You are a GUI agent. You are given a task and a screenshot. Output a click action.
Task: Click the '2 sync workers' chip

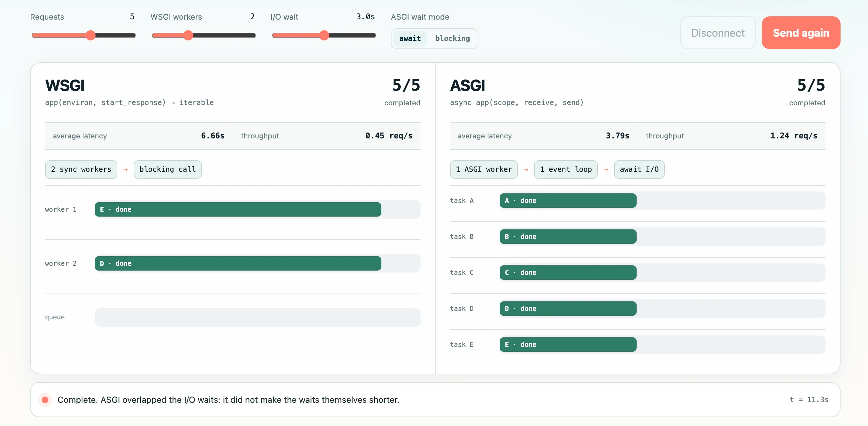(x=81, y=169)
